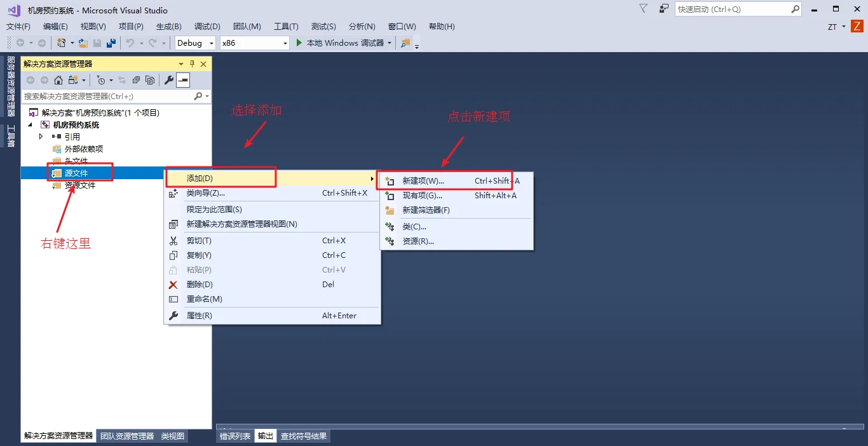Open the 工具(T) tools menu
This screenshot has width=868, height=446.
tap(286, 27)
